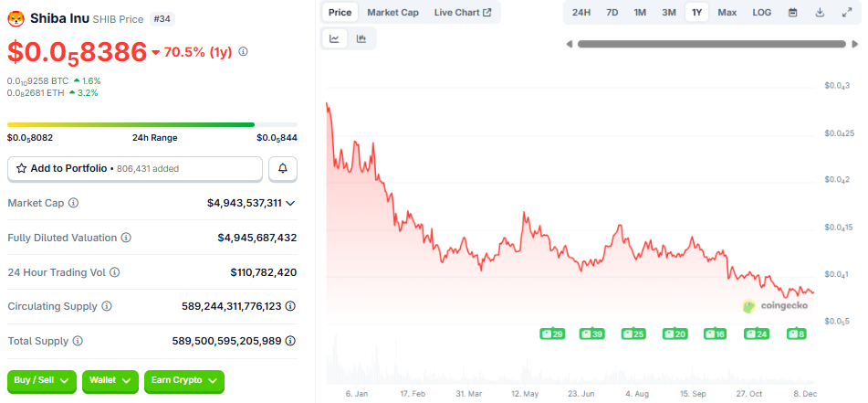Click the Shiba Inu coin logo
Viewport: 868px width, 403px height.
pyautogui.click(x=16, y=19)
